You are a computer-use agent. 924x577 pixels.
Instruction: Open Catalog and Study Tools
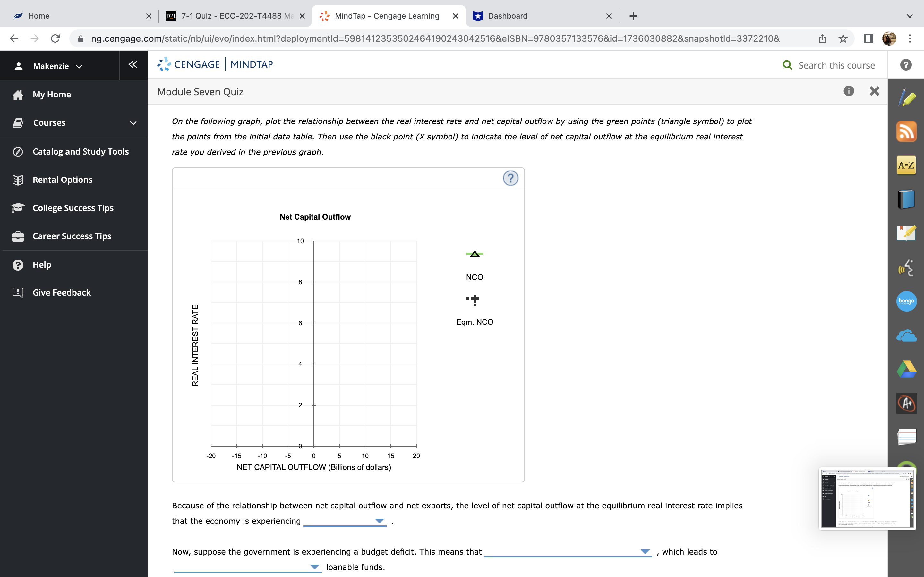81,151
